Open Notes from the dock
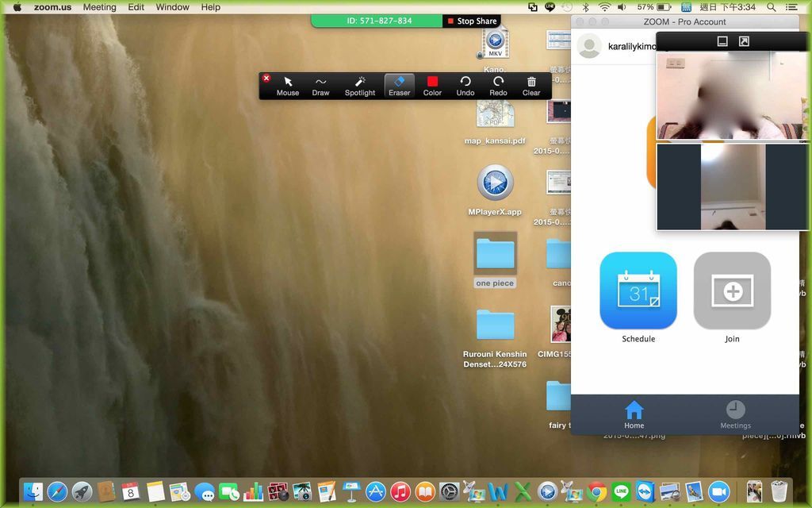812x508 pixels. pos(155,491)
